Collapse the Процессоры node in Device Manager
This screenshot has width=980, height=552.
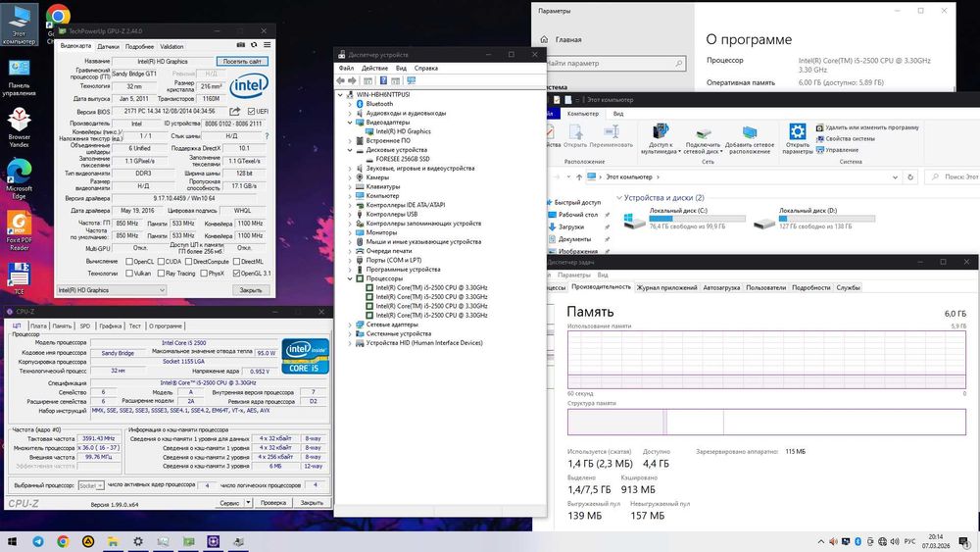point(350,278)
